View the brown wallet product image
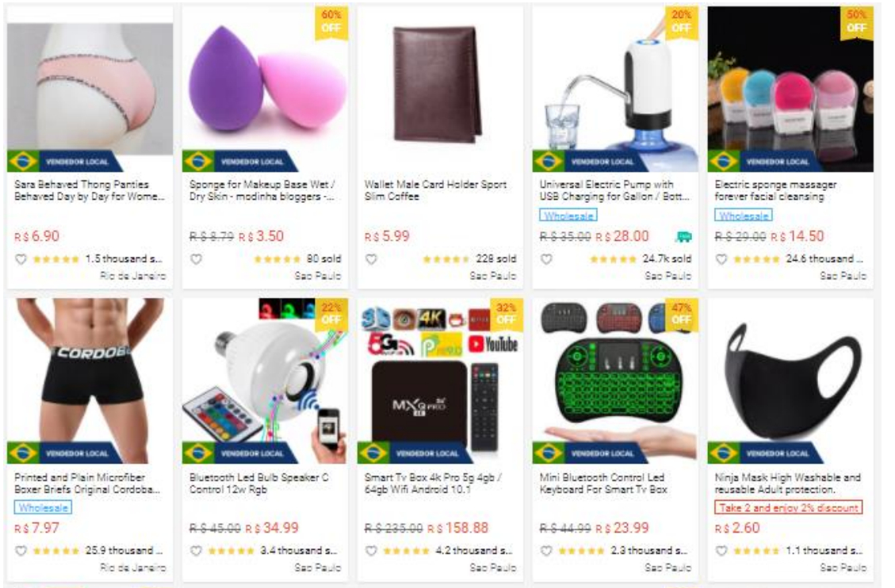This screenshot has height=588, width=895. click(440, 89)
